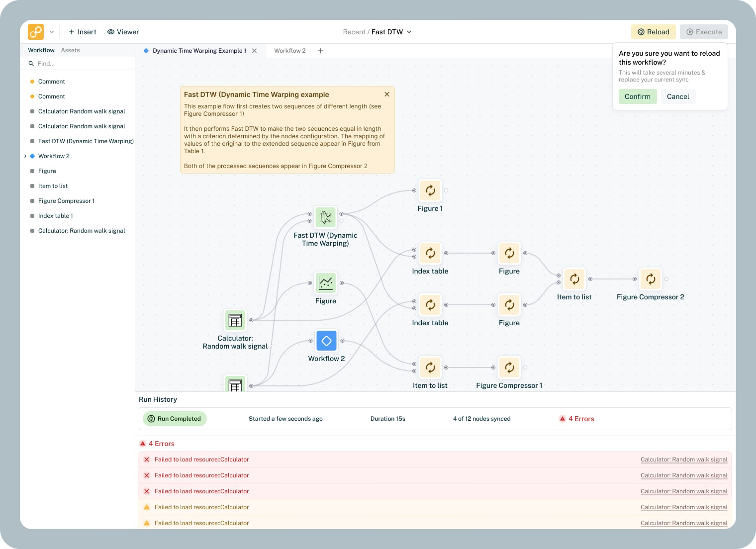Click the Run Completed status badge
This screenshot has width=756, height=549.
175,419
